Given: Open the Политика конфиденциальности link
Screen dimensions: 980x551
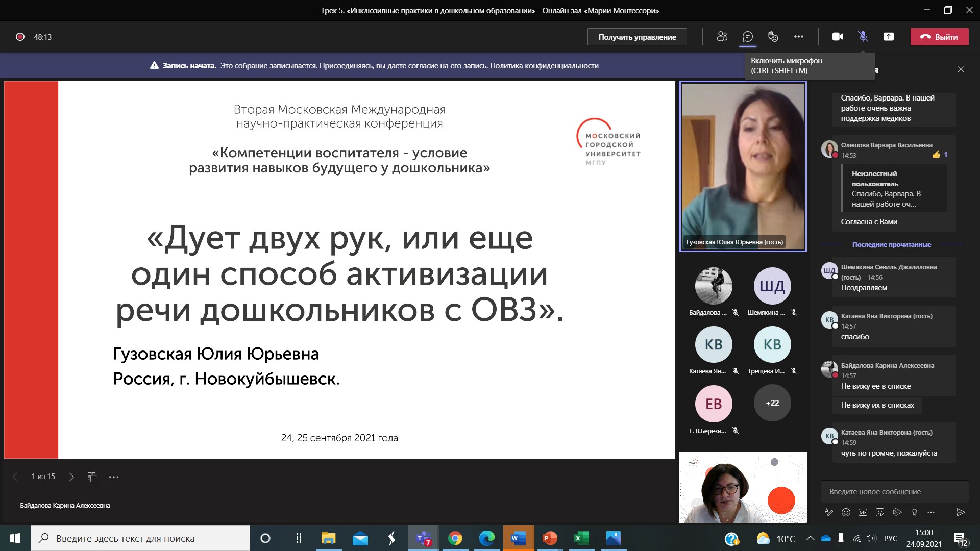Looking at the screenshot, I should (544, 66).
